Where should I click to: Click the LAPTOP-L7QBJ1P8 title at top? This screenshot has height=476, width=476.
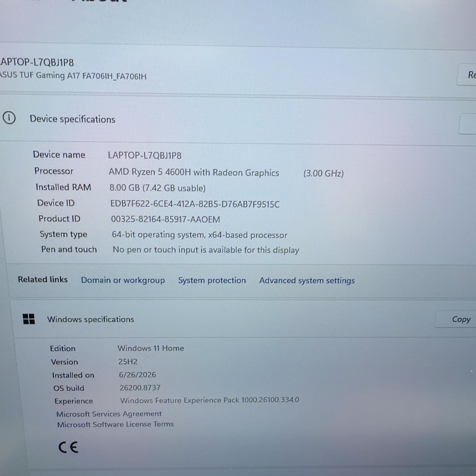[x=37, y=62]
